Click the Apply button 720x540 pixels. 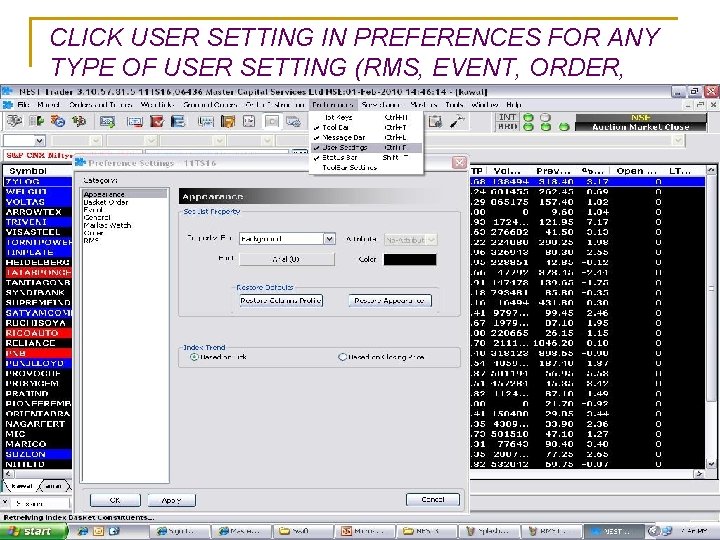tap(171, 500)
